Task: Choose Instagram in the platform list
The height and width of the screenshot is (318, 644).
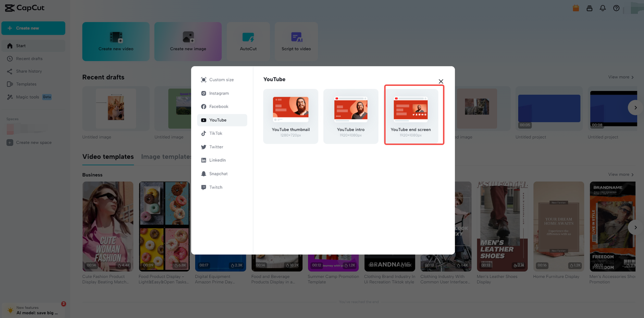Action: click(x=222, y=93)
